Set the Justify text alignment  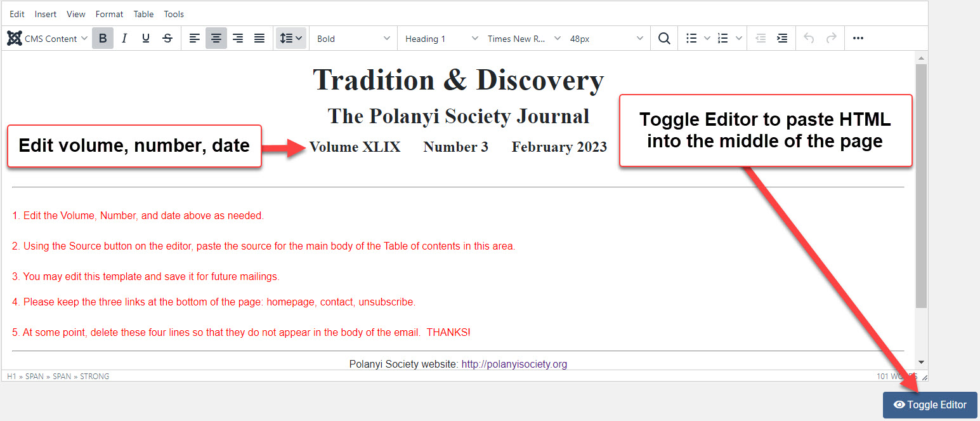tap(259, 39)
